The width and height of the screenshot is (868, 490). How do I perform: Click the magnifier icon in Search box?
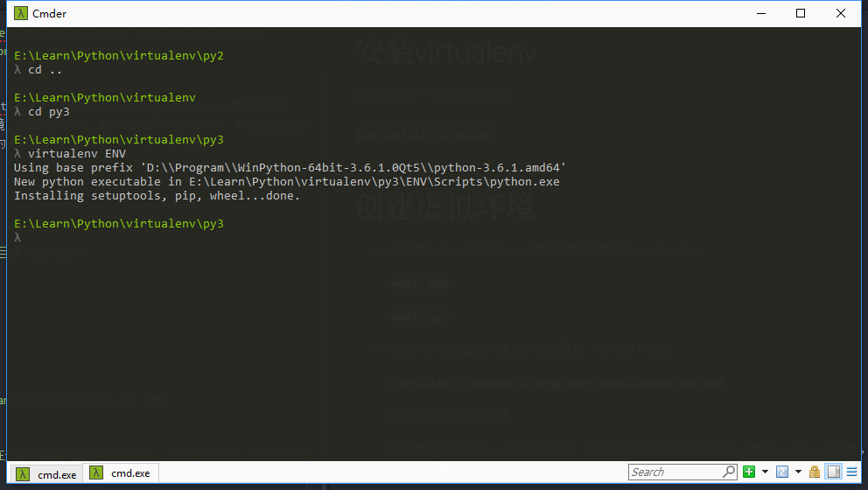point(730,472)
